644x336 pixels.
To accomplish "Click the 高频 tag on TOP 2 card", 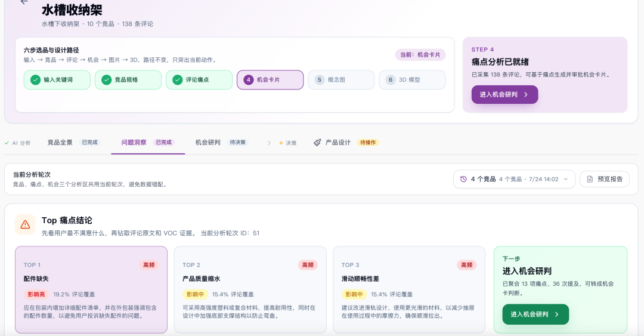I will tap(308, 265).
